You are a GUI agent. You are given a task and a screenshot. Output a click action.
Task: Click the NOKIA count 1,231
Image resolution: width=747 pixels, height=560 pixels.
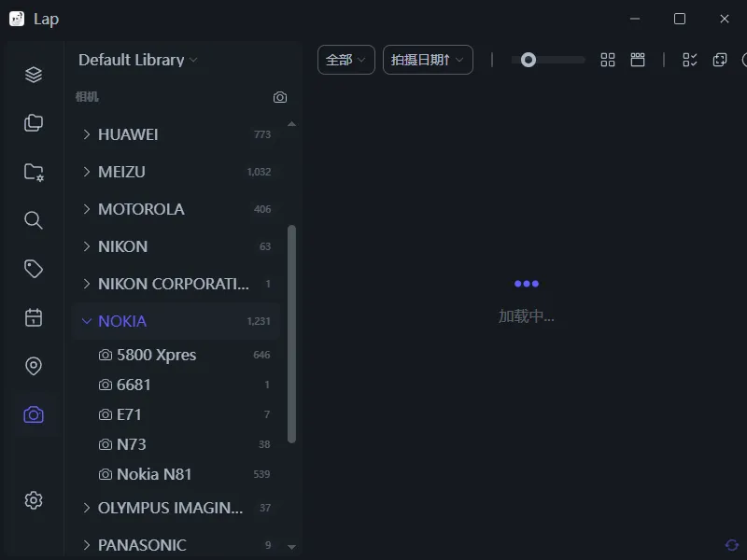259,321
